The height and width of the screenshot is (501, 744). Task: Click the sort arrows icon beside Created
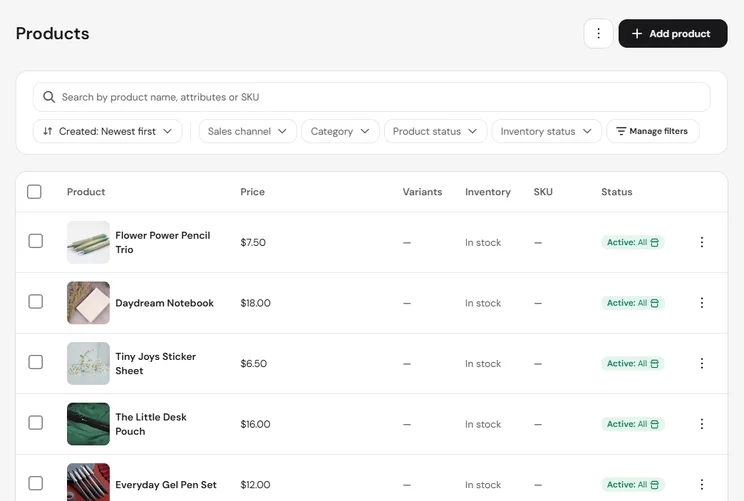pyautogui.click(x=47, y=131)
